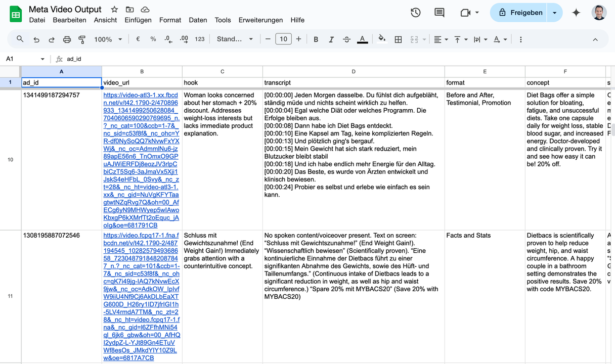Image resolution: width=615 pixels, height=364 pixels.
Task: Open version history
Action: 415,12
